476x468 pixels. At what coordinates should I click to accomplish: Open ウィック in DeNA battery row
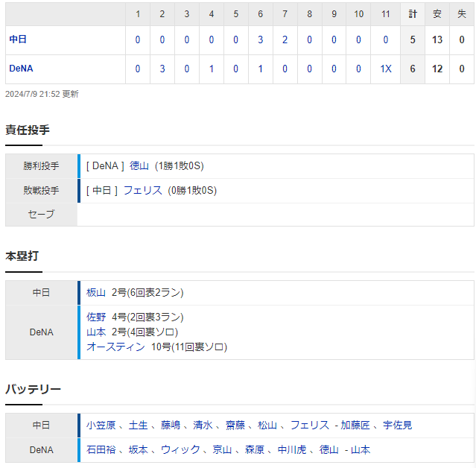[x=180, y=450]
